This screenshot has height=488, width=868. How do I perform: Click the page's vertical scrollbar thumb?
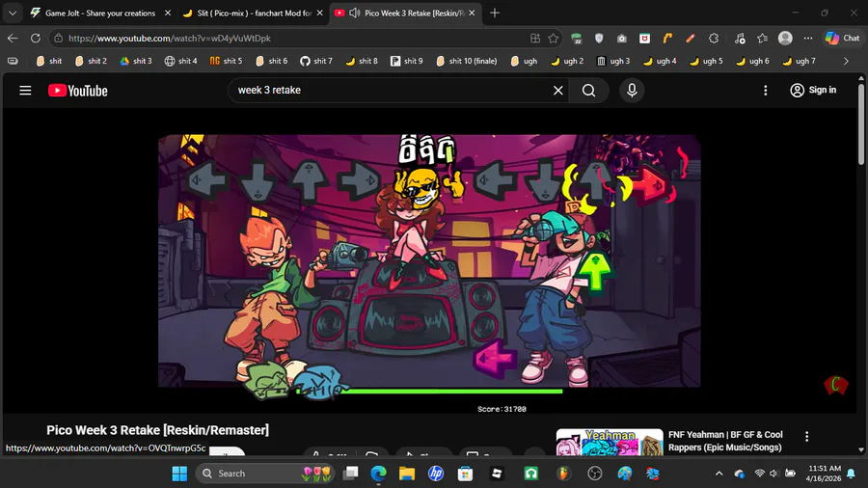tap(861, 122)
